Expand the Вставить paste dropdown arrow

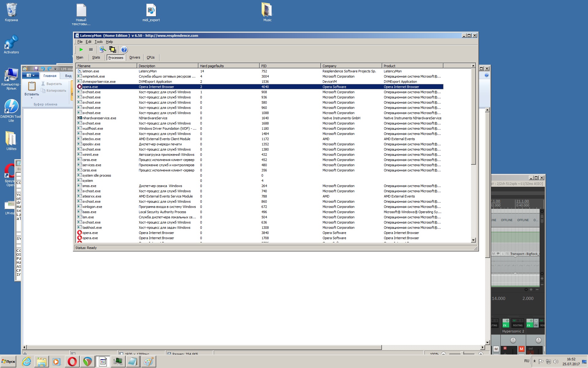32,98
